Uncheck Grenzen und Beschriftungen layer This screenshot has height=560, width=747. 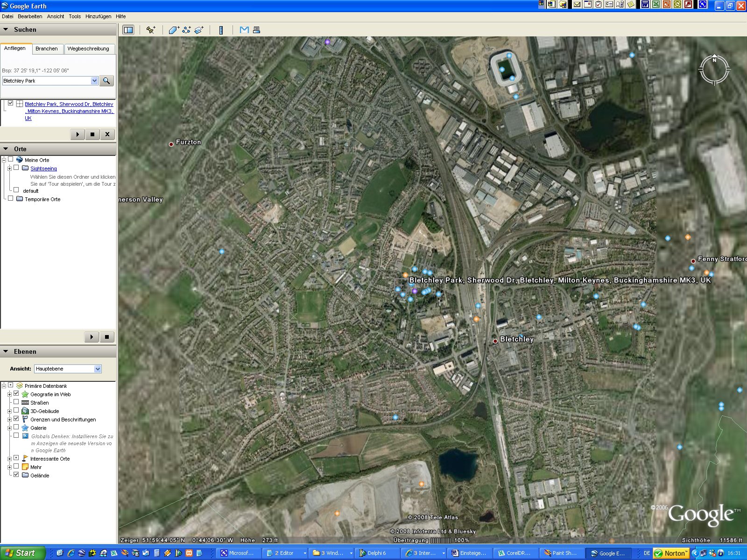[16, 419]
